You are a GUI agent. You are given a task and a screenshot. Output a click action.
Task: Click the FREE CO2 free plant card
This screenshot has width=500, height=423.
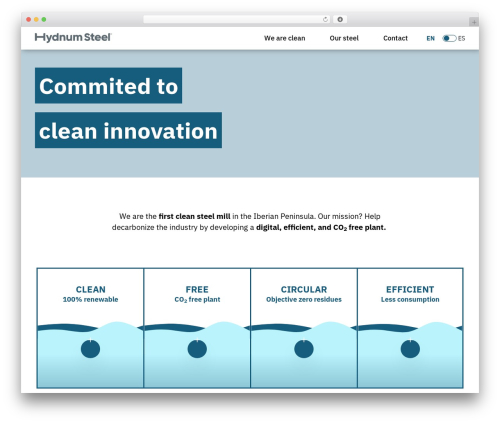pyautogui.click(x=197, y=328)
